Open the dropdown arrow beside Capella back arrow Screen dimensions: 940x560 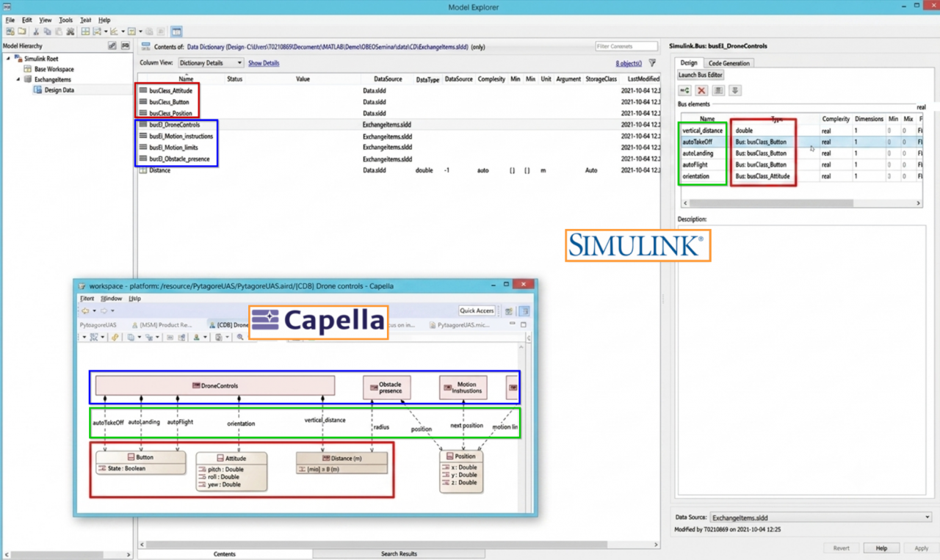94,310
